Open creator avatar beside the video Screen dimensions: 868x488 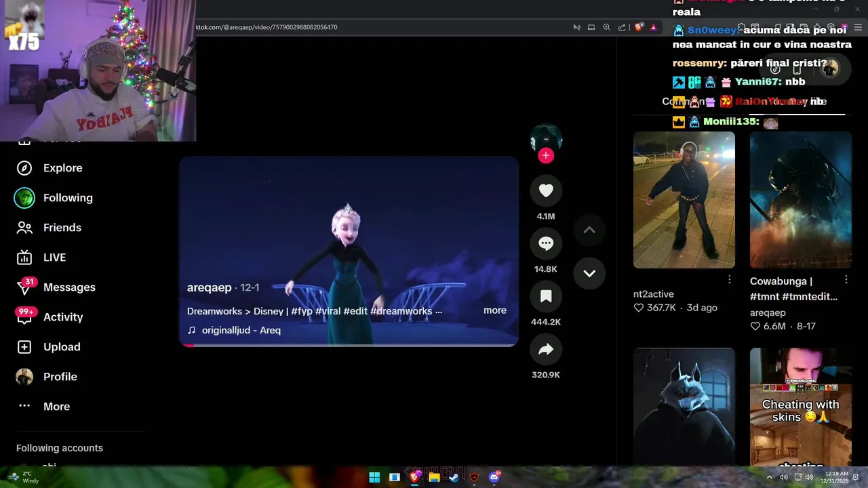546,138
